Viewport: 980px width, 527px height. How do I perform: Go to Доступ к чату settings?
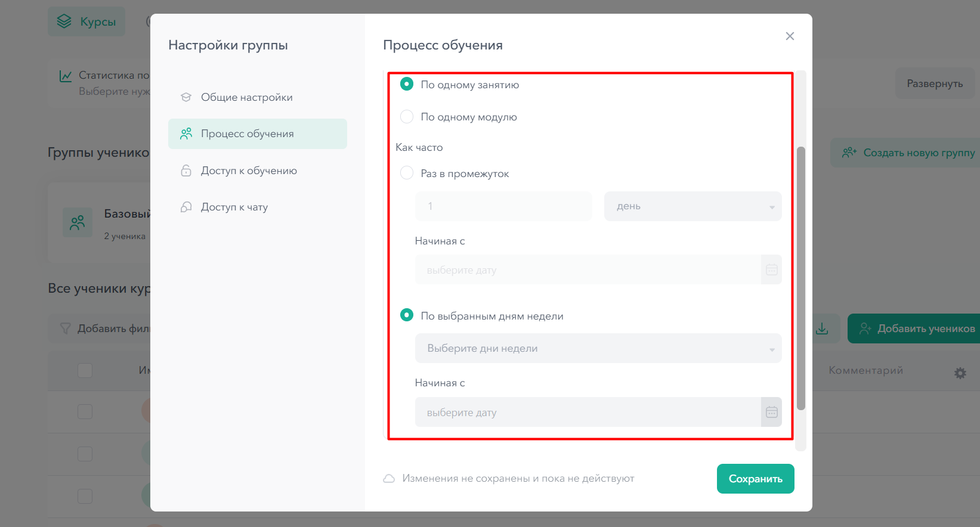tap(234, 207)
